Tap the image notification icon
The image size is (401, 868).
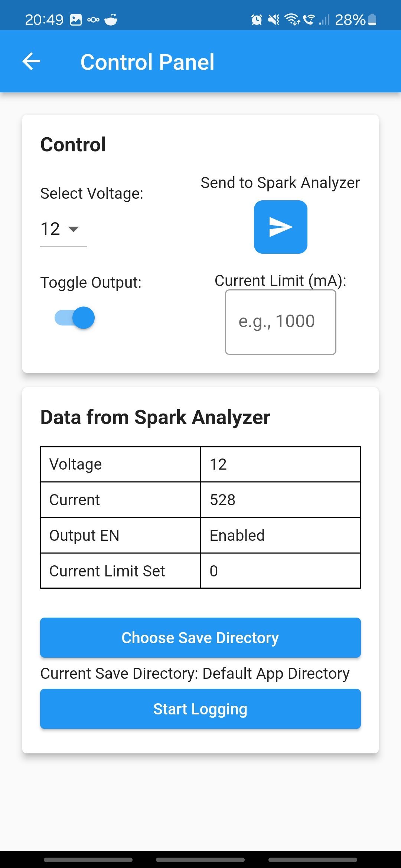76,20
